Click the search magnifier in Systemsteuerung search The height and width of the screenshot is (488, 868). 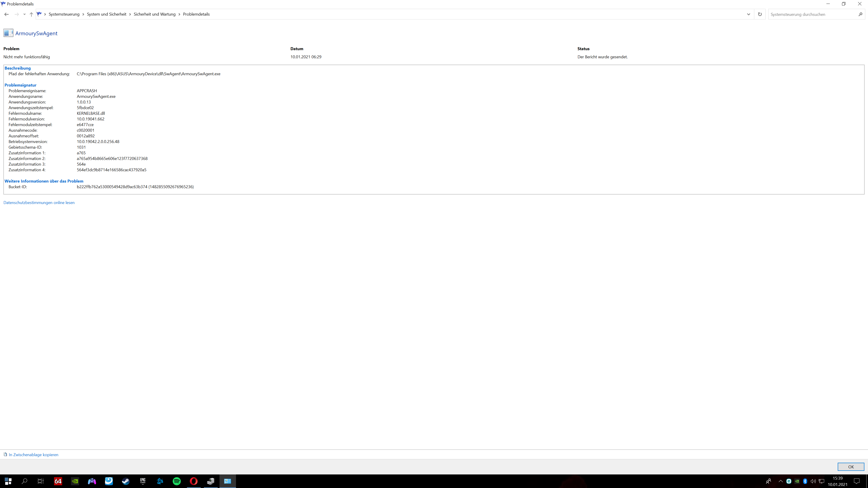pyautogui.click(x=860, y=14)
